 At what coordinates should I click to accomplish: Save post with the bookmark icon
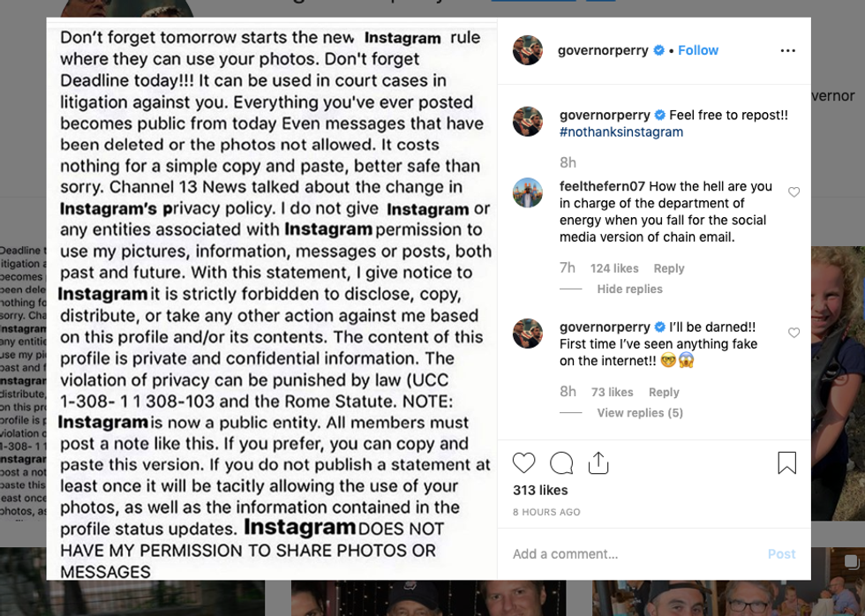pos(786,462)
